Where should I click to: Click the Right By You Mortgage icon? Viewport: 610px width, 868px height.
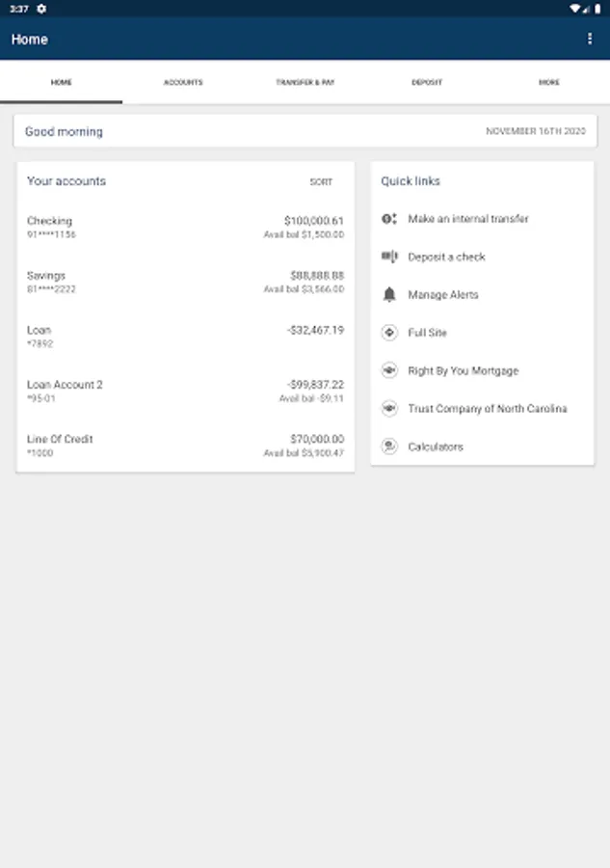(x=389, y=370)
